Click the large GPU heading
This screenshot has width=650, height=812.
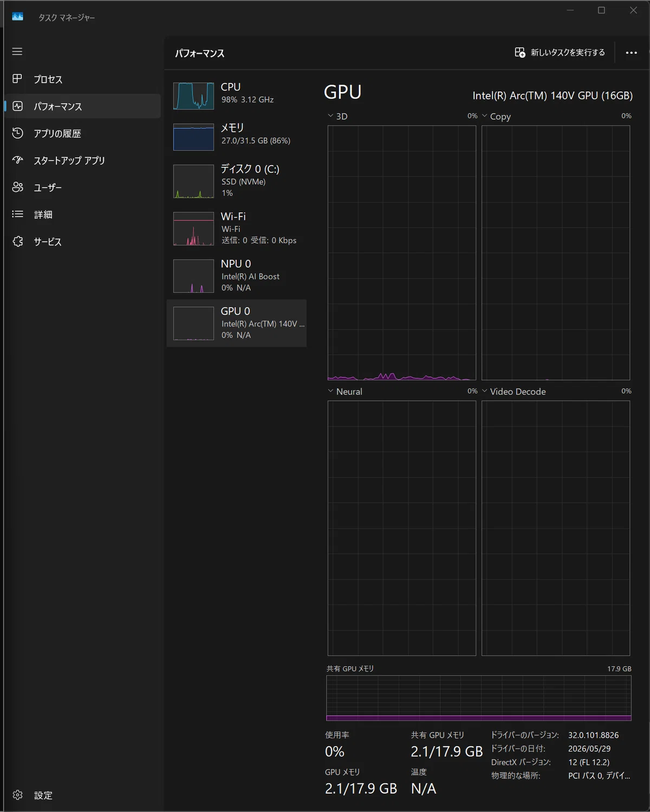(343, 92)
